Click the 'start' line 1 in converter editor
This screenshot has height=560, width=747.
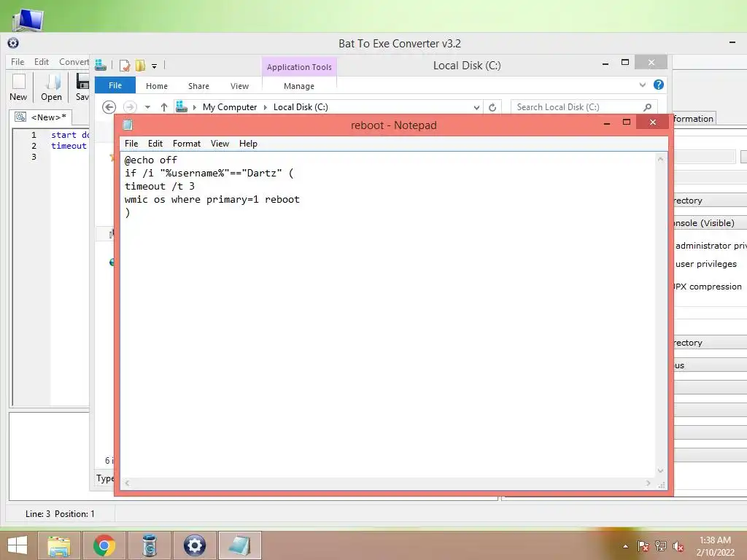(69, 135)
